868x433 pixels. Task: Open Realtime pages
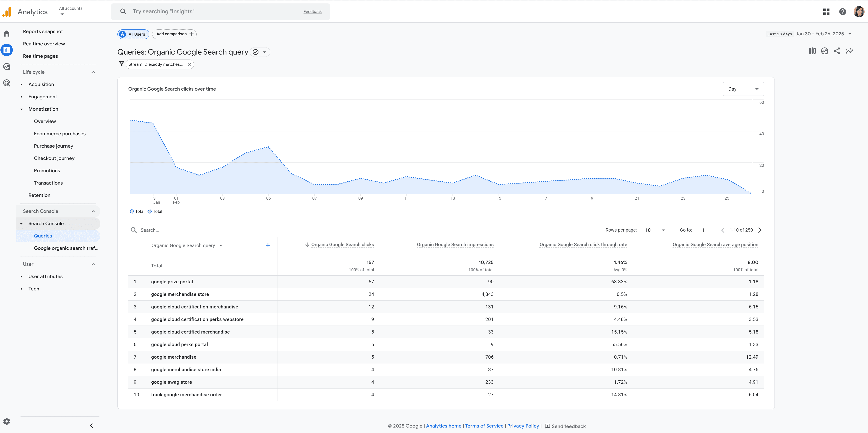pos(40,56)
